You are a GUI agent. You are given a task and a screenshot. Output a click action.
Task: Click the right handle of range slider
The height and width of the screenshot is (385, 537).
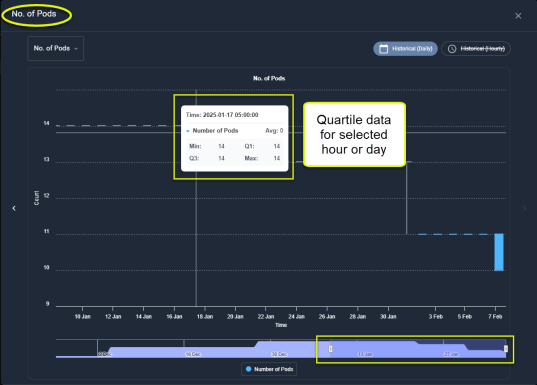pos(506,349)
